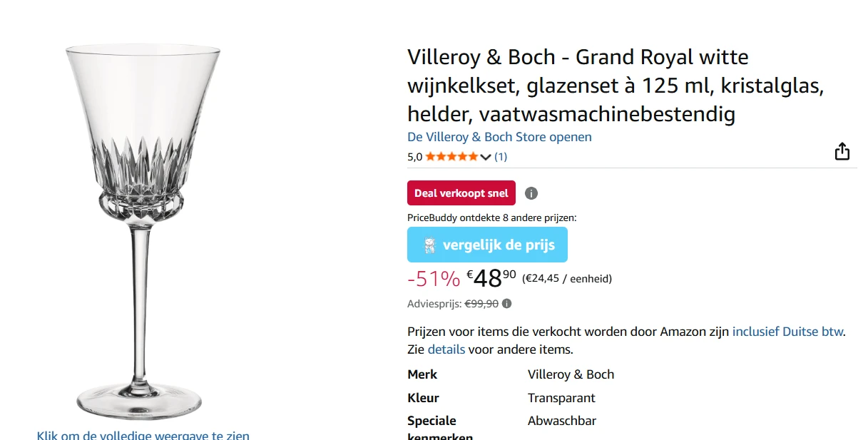This screenshot has width=868, height=440.
Task: Click the -51% discount percentage
Action: pyautogui.click(x=434, y=278)
